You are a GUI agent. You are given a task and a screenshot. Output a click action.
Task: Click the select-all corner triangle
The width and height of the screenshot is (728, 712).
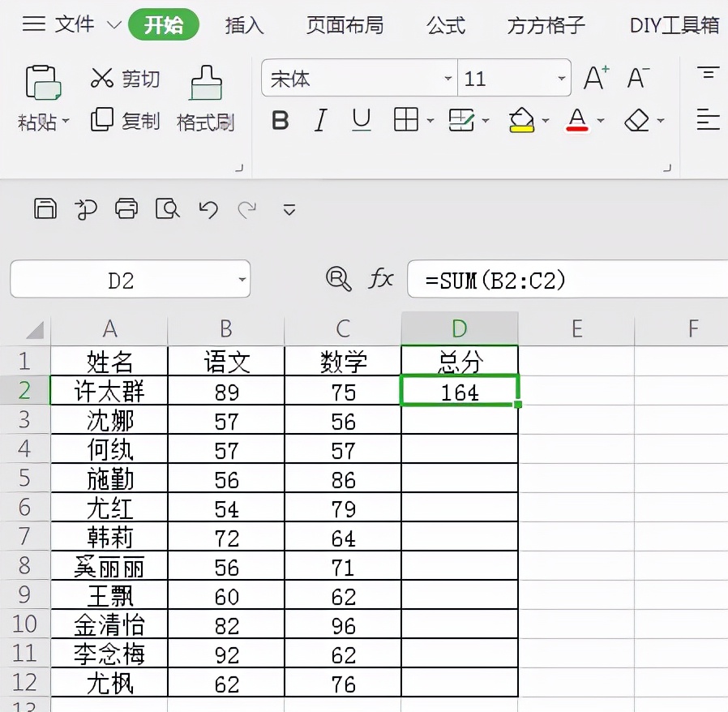pos(35,330)
